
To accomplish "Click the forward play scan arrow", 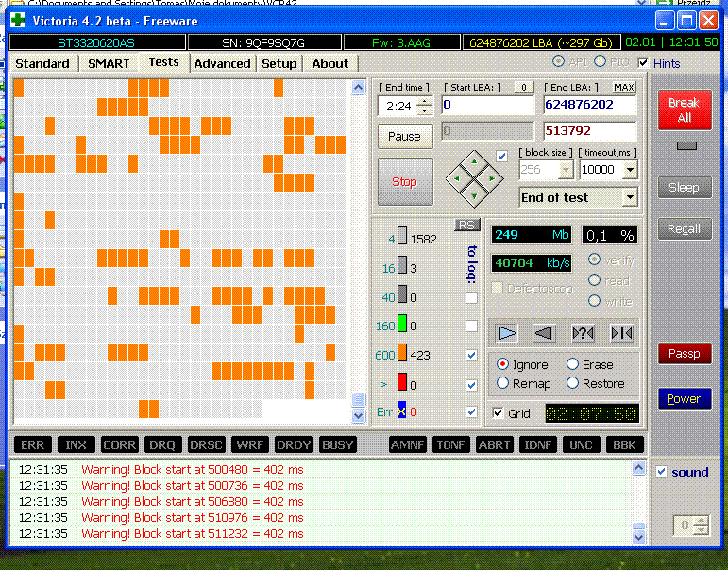I will (507, 333).
